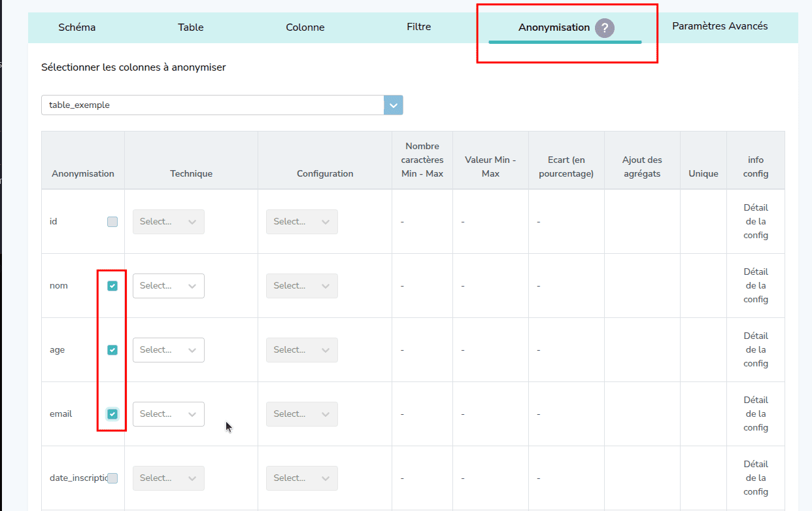Click Détail de la config for id
The width and height of the screenshot is (812, 511).
pos(755,222)
